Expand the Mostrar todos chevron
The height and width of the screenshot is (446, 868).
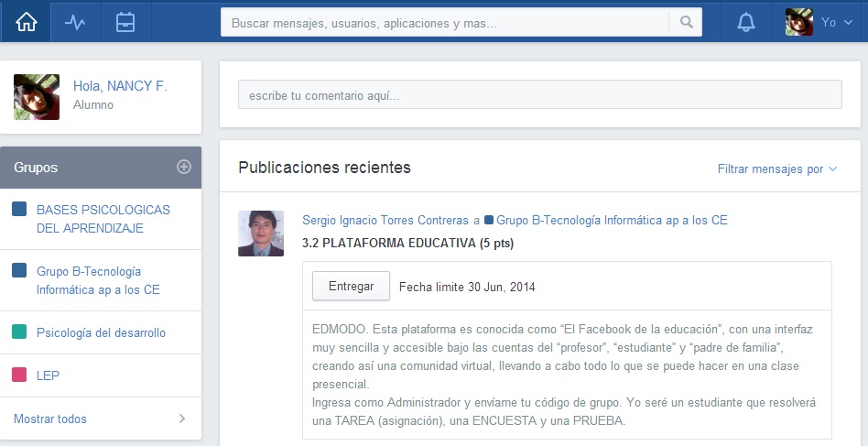coord(181,419)
